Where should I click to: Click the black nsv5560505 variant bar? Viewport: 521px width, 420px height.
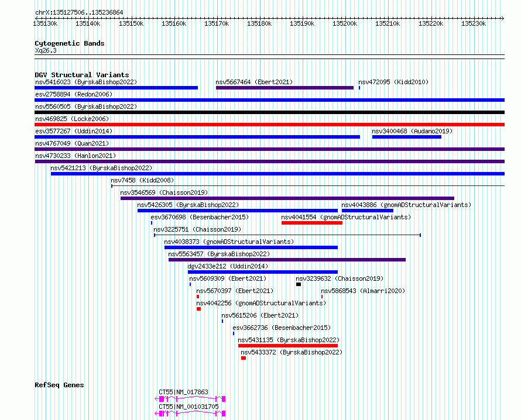click(x=269, y=112)
